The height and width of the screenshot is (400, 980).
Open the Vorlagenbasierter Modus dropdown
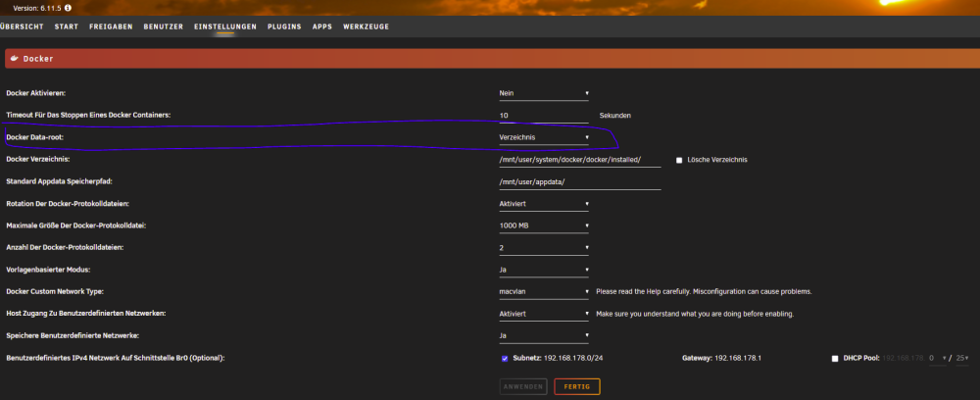click(544, 270)
